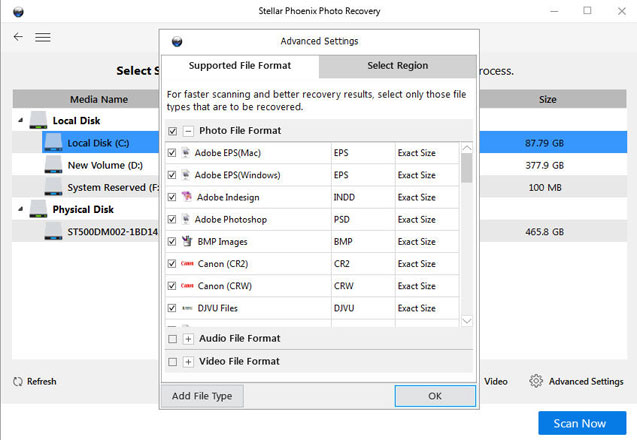637x440 pixels.
Task: Uncheck the Canon (CR2) checkbox
Action: tap(172, 264)
